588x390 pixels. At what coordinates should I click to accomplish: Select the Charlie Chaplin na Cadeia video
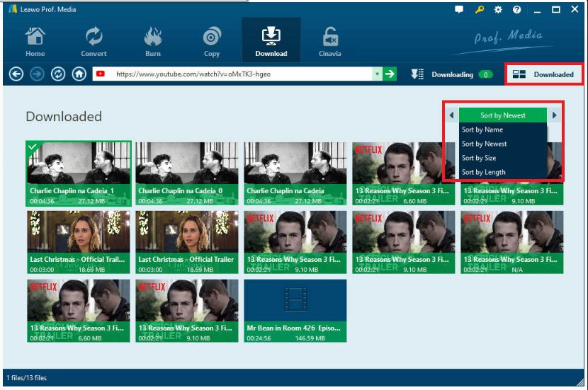click(x=295, y=173)
